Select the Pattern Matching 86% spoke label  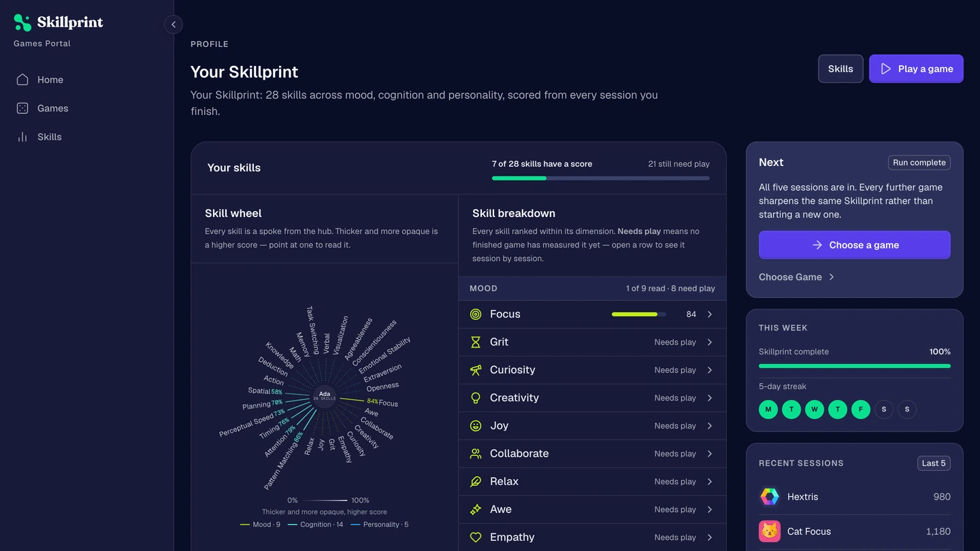(x=283, y=461)
